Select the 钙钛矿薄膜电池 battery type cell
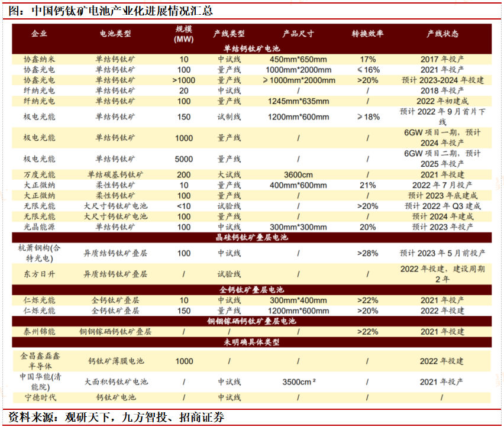The image size is (504, 427). (x=116, y=361)
